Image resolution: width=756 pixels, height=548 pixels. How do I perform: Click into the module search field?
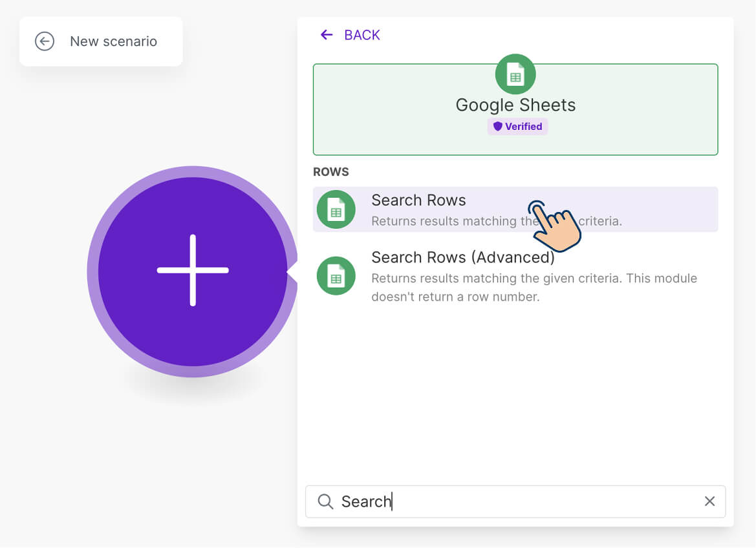(515, 501)
